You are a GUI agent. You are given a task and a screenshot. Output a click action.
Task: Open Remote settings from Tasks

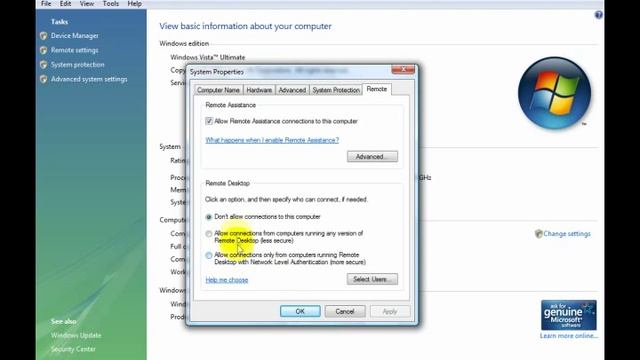75,50
